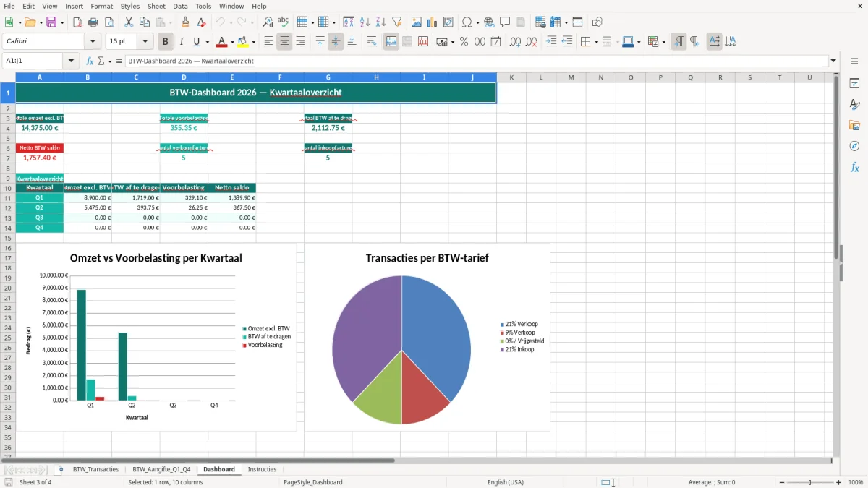Open sidebar Gallery icon
Screen dimensions: 868x488
pos(854,125)
